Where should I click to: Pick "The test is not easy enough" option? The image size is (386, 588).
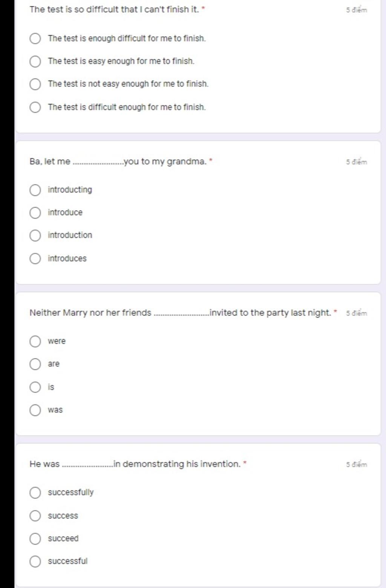pyautogui.click(x=35, y=84)
